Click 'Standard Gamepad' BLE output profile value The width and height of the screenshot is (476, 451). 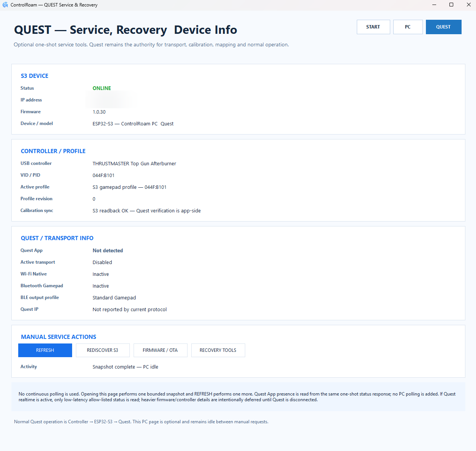(114, 298)
